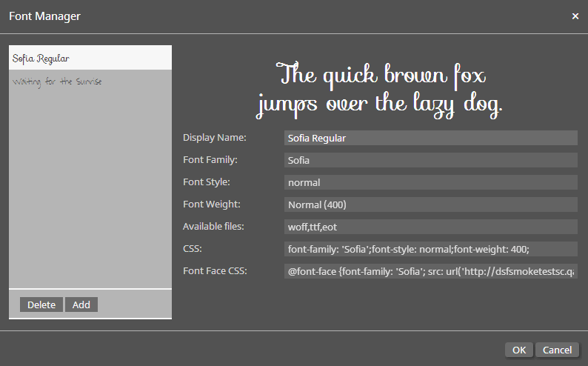
Task: Select the Font Weight Normal (400) field
Action: coord(430,204)
